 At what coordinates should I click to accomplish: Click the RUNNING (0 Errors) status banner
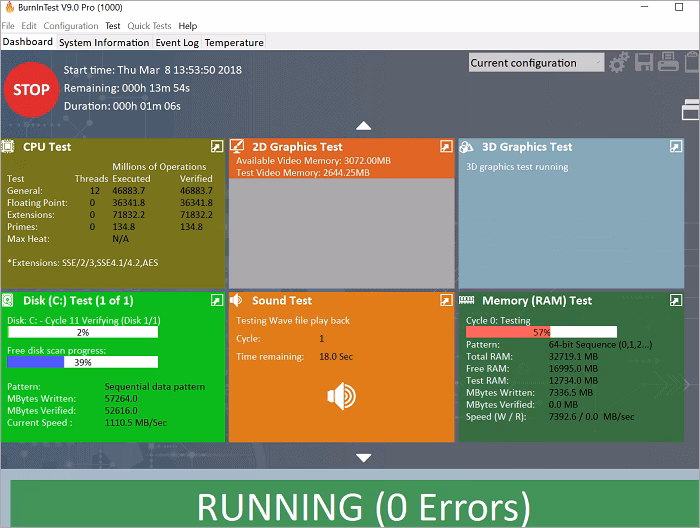point(355,503)
